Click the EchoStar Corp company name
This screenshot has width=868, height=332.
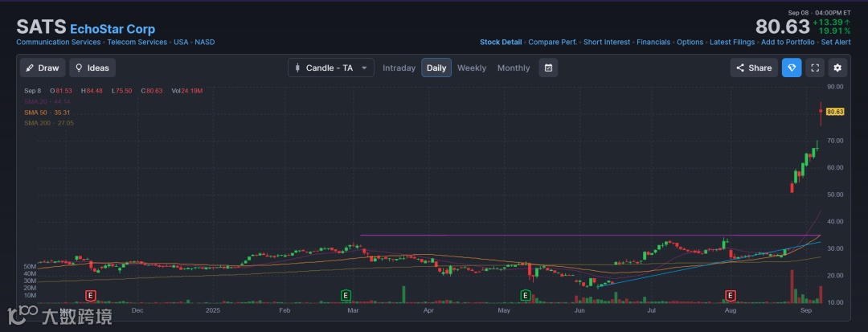coord(113,29)
